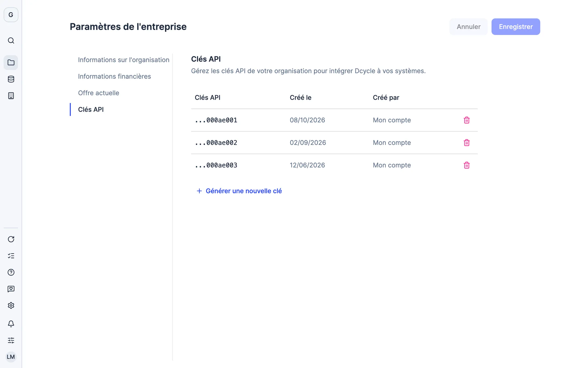Delete API key ending 000ae002
The image size is (588, 368).
pos(466,143)
